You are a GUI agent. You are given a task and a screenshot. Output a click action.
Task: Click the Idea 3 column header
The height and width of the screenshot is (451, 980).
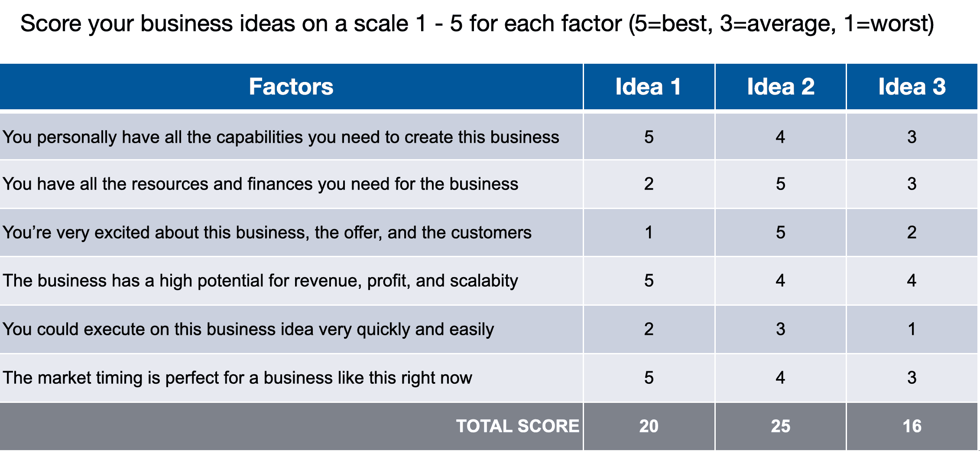[x=912, y=87]
